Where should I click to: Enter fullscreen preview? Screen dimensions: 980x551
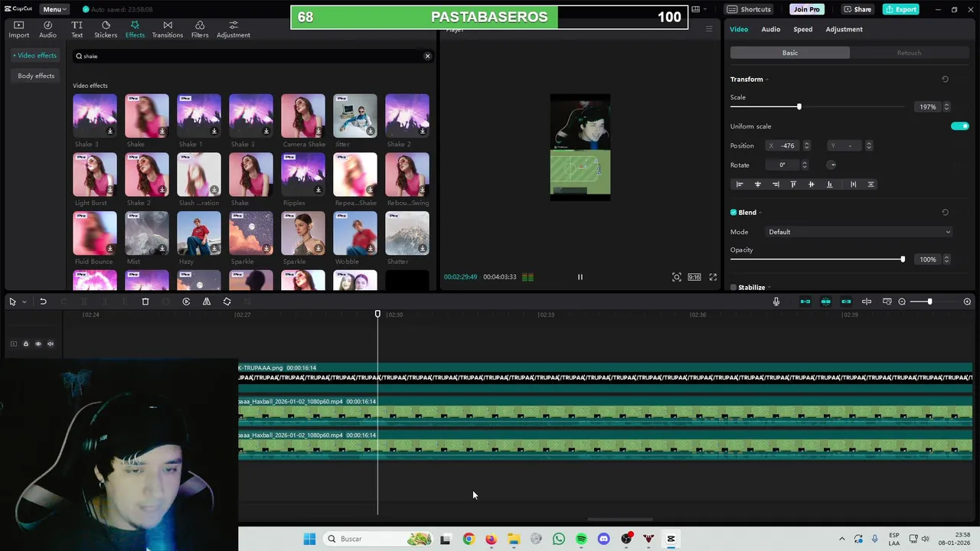[713, 277]
